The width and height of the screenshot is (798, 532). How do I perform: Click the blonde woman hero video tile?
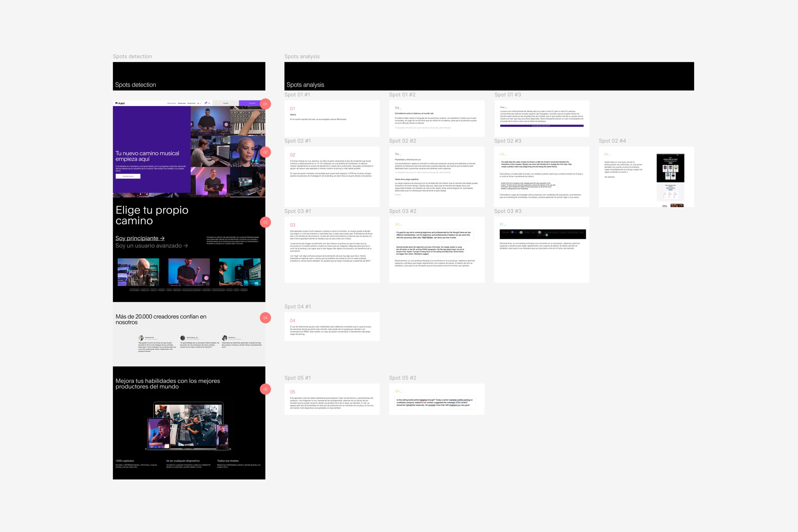[x=248, y=151]
